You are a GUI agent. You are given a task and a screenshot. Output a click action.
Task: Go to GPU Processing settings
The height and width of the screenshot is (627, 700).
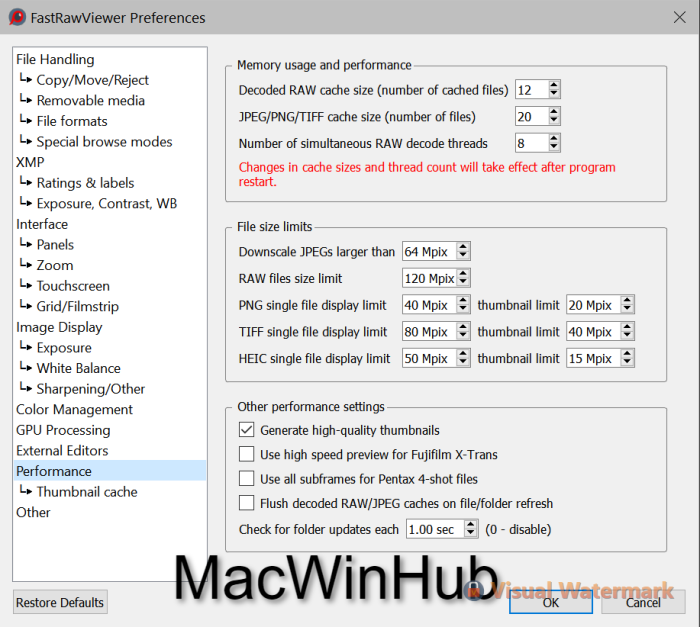coord(63,430)
